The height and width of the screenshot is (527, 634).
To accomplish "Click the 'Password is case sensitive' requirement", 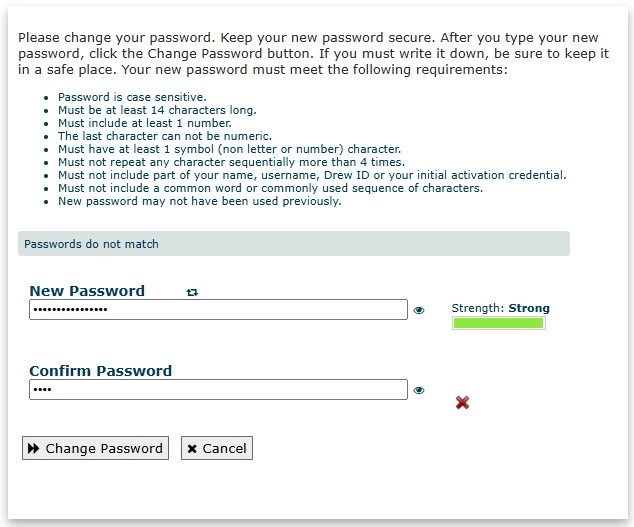I will point(132,97).
